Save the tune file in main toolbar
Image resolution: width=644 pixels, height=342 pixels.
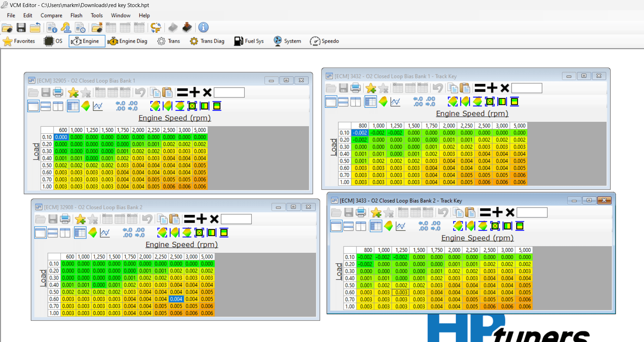(21, 28)
